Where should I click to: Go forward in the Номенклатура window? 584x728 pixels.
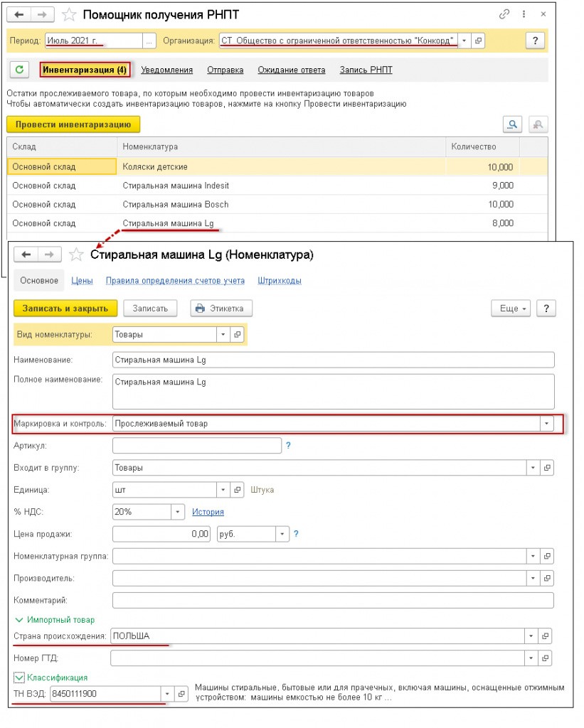tap(49, 255)
